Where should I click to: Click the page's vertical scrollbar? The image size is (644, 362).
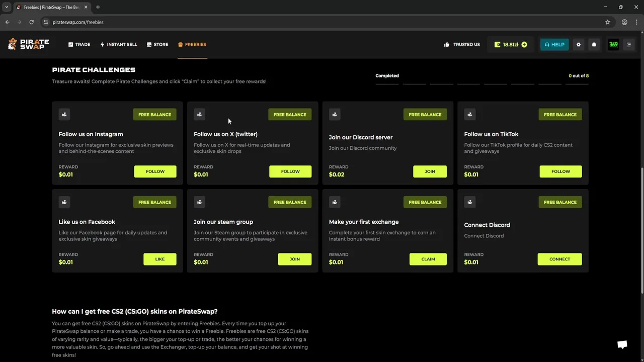[x=641, y=226]
